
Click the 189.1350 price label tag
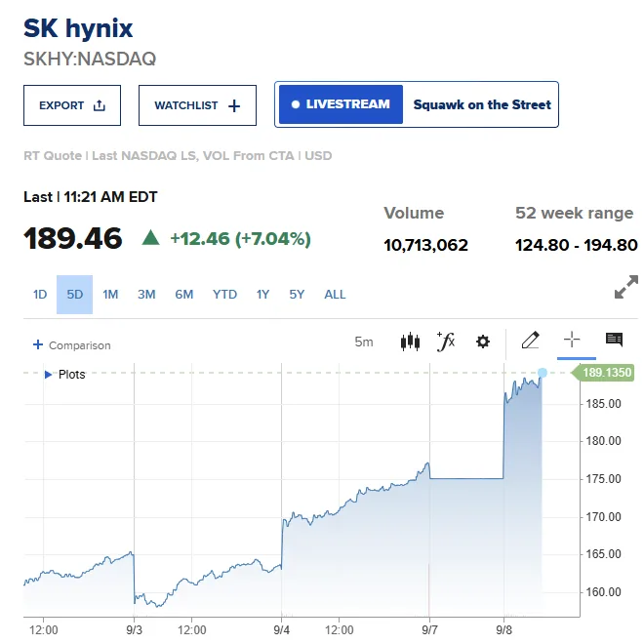coord(603,373)
